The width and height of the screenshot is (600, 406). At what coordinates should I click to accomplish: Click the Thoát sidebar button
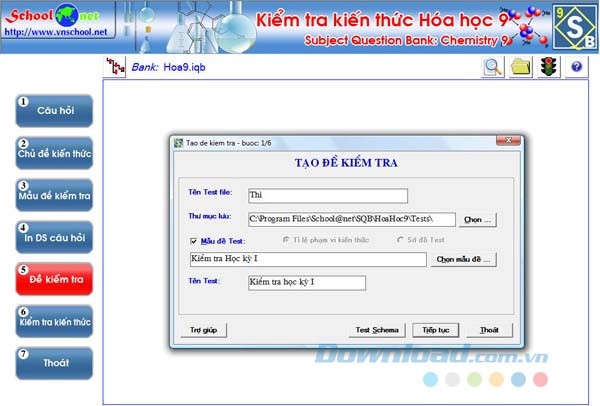[x=54, y=363]
